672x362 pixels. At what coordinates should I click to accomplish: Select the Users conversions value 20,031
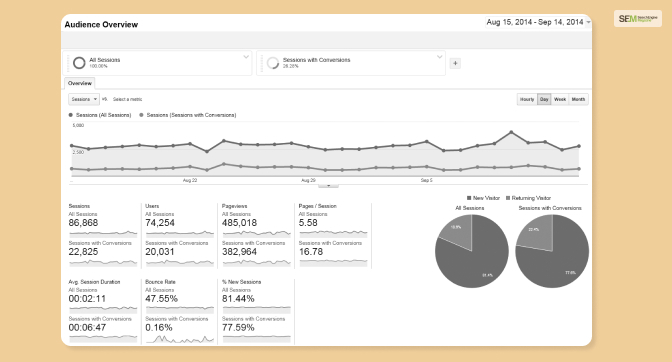(160, 251)
